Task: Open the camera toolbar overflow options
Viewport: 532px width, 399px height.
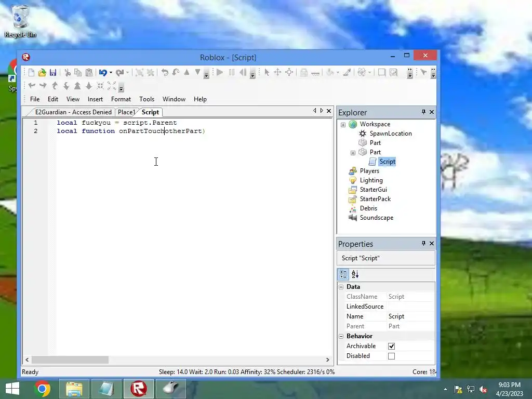Action: click(x=121, y=87)
